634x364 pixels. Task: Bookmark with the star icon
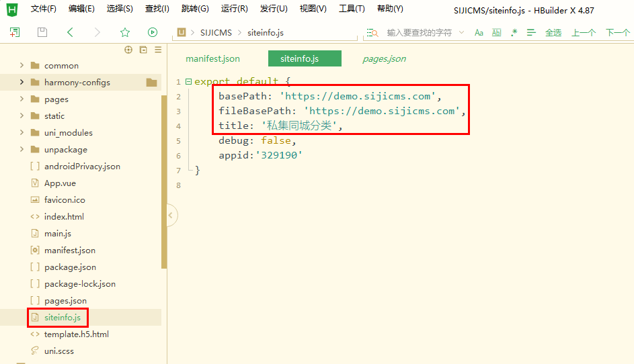click(x=125, y=32)
